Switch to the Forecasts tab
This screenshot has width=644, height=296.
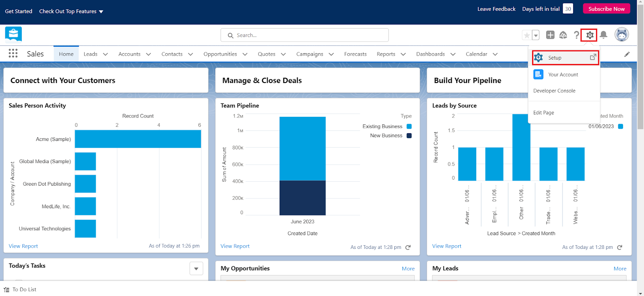(x=355, y=54)
